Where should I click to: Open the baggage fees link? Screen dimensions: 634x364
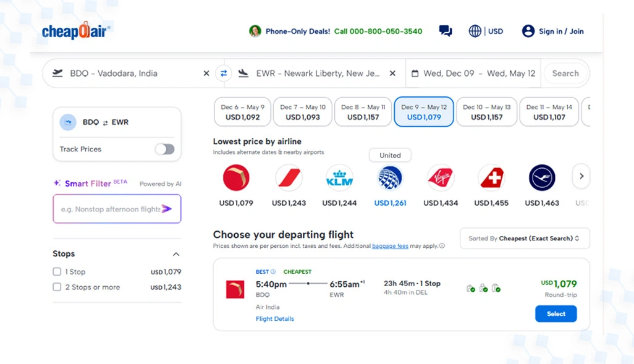click(x=390, y=246)
